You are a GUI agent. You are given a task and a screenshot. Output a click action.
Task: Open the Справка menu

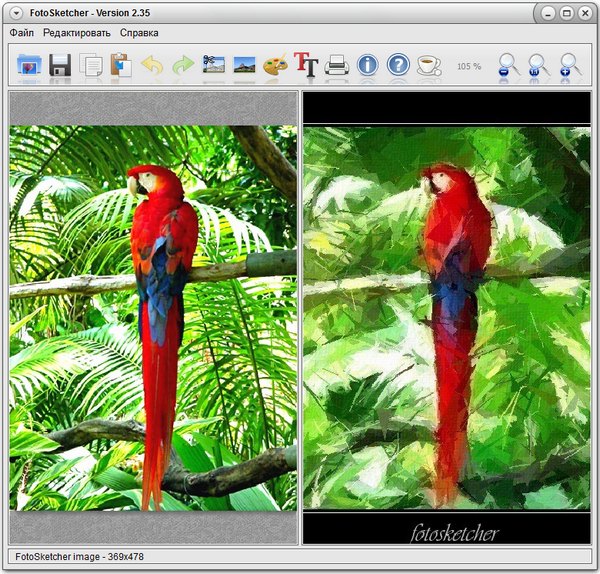point(139,33)
